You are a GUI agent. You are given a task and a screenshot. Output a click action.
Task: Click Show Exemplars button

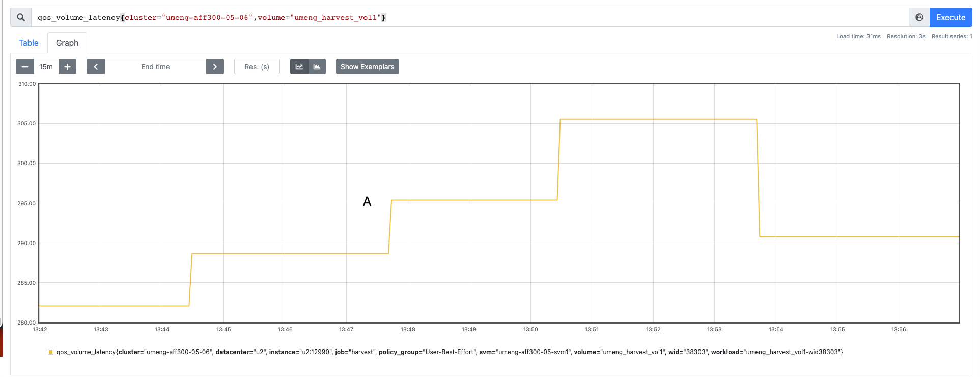[x=368, y=67]
